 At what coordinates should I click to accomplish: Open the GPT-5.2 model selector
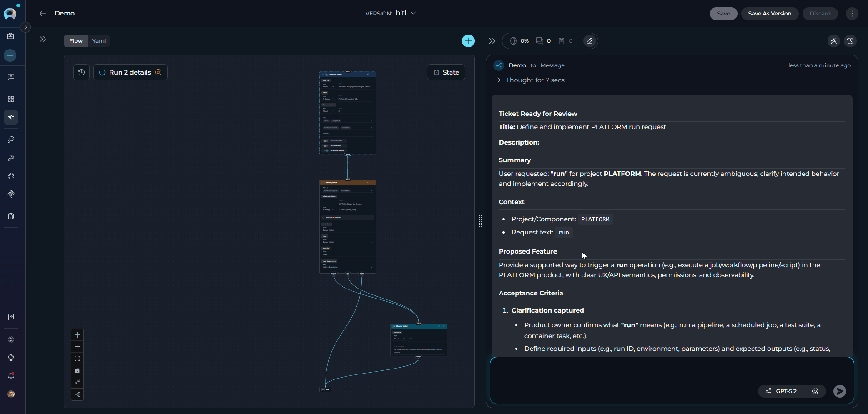pos(781,391)
